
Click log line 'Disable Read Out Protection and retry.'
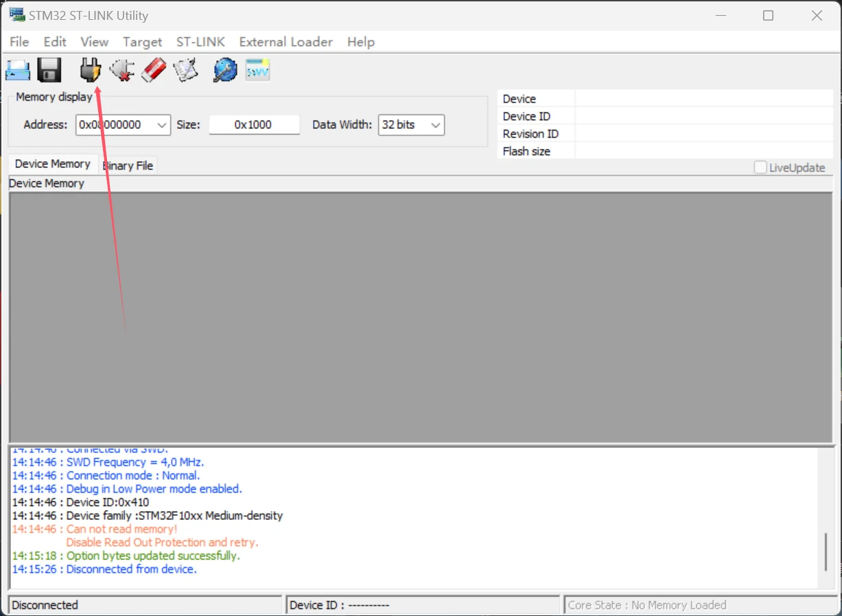pos(162,543)
